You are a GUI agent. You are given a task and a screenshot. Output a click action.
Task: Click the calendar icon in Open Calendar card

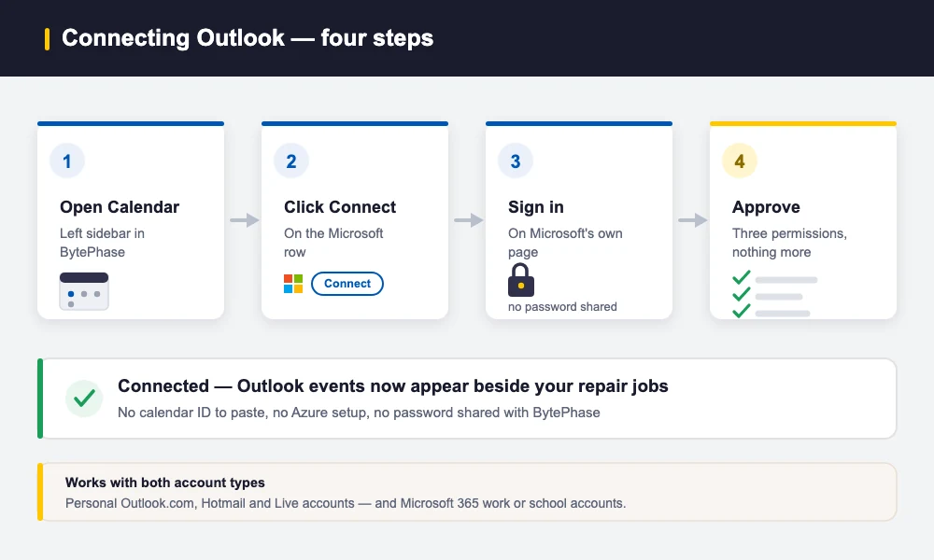pos(84,291)
